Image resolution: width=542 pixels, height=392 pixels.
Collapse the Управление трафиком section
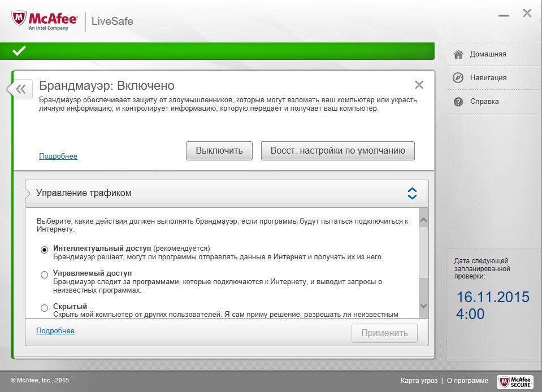412,193
